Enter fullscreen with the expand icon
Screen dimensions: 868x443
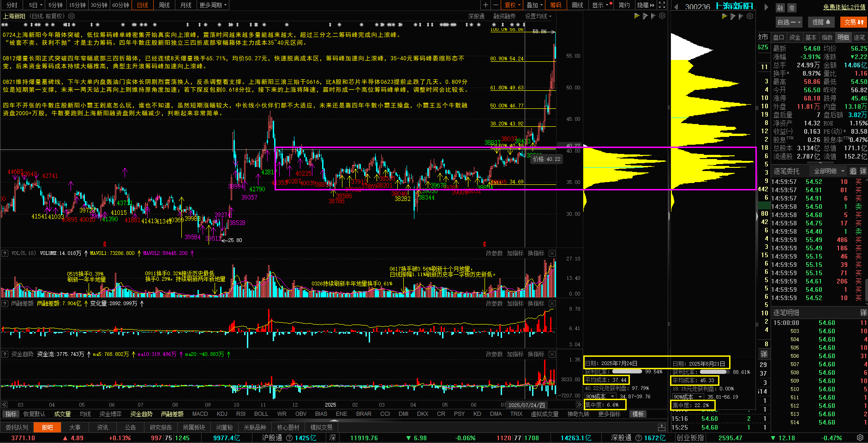pos(662,5)
